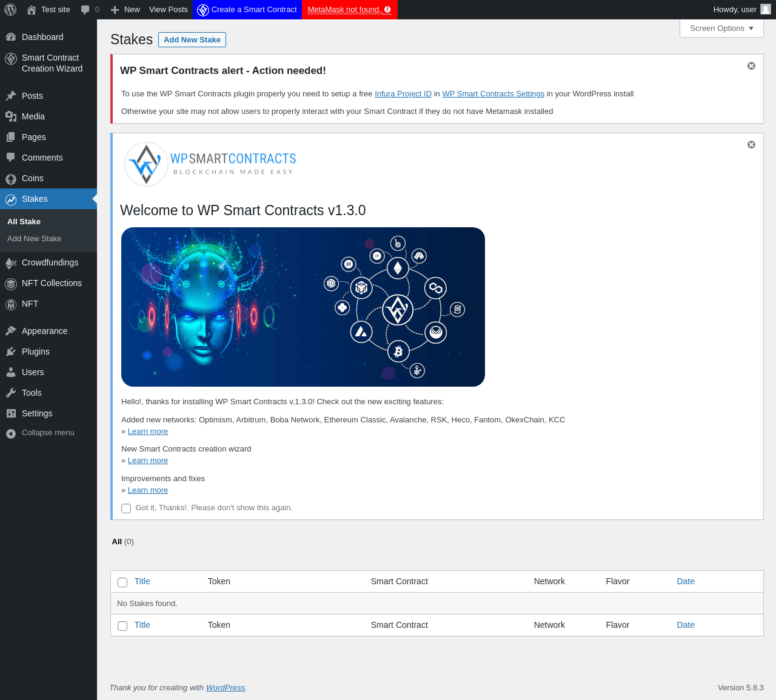The height and width of the screenshot is (700, 776).
Task: Click Create a Smart Contract in admin bar
Action: pos(247,10)
